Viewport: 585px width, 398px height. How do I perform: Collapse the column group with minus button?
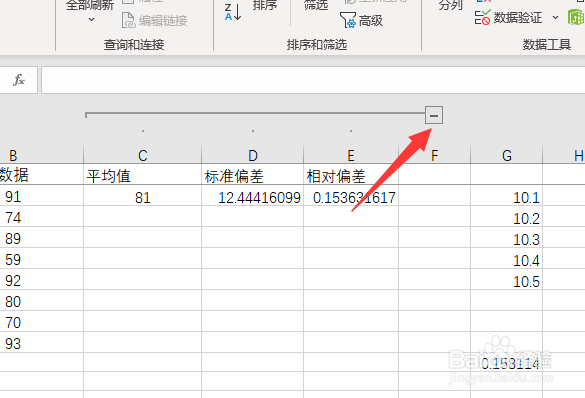pos(434,115)
